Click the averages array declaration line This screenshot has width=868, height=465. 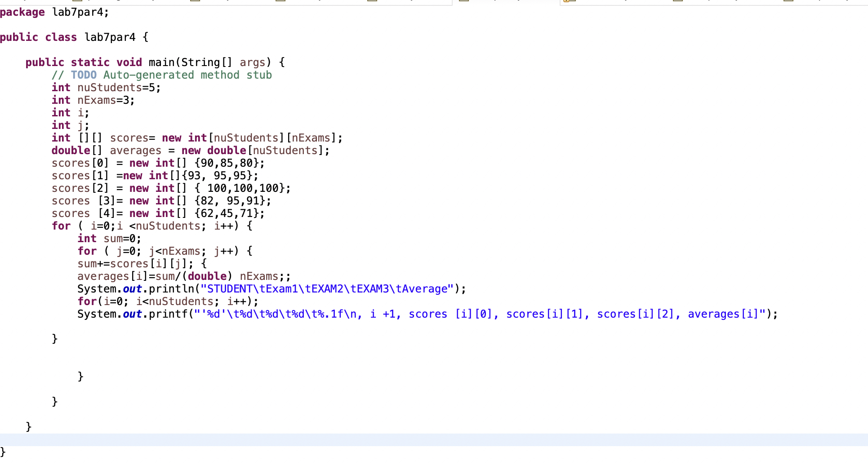tap(189, 151)
